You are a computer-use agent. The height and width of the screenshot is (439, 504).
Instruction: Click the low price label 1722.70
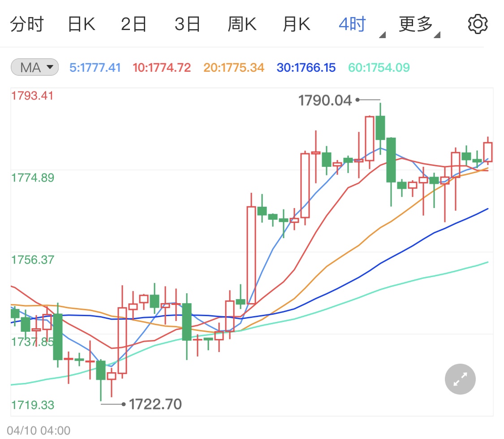tap(155, 404)
